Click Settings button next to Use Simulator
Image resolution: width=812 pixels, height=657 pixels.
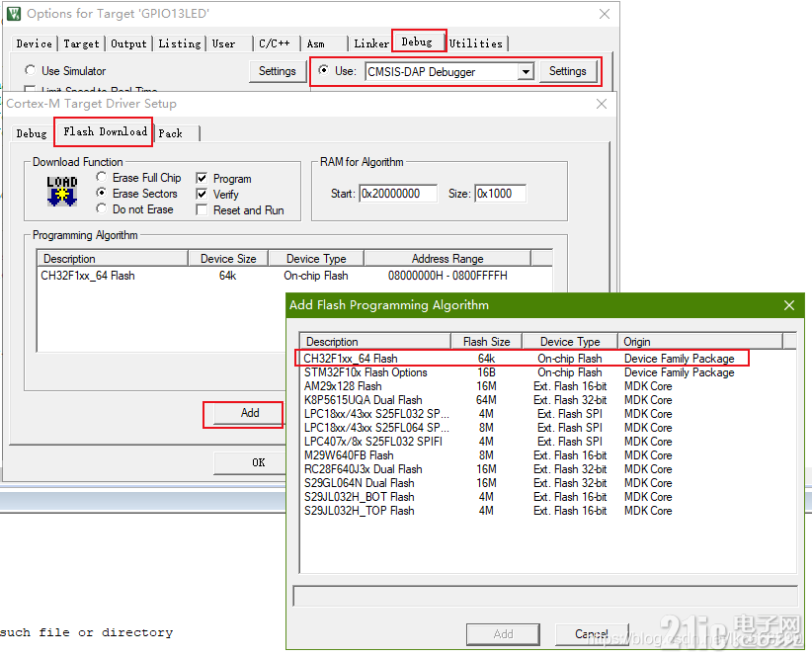tap(277, 71)
